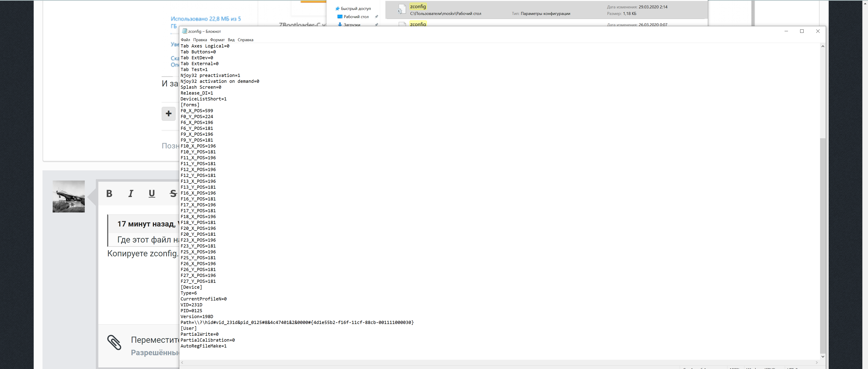868x369 pixels.
Task: Open the Правка menu
Action: point(200,40)
